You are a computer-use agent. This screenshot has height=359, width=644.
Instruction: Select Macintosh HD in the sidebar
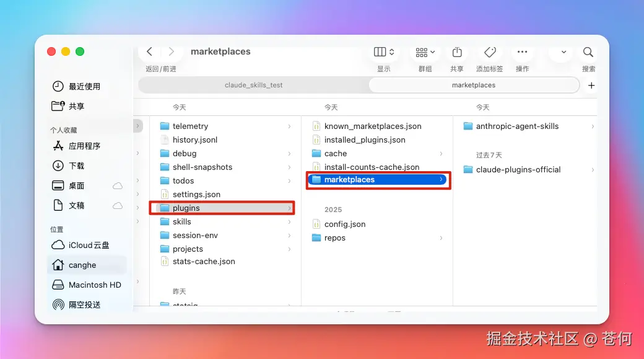[77, 285]
